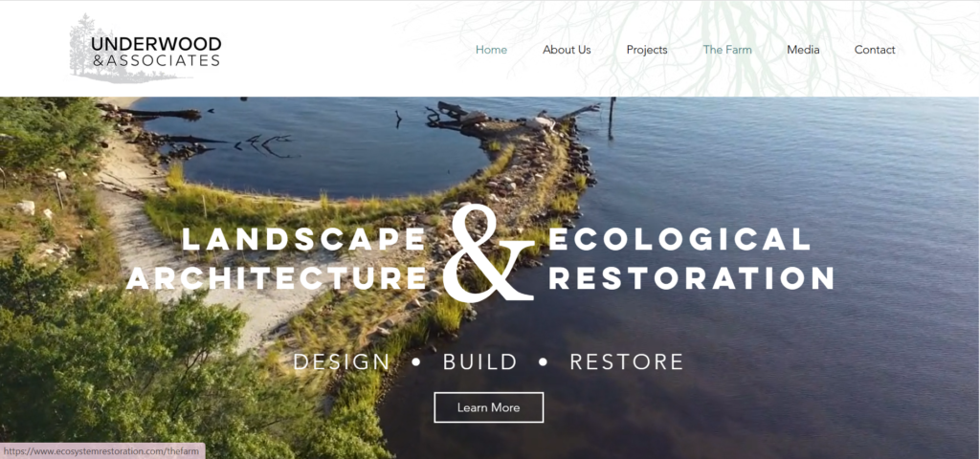
Task: Click the large ampersand symbol
Action: pyautogui.click(x=486, y=253)
